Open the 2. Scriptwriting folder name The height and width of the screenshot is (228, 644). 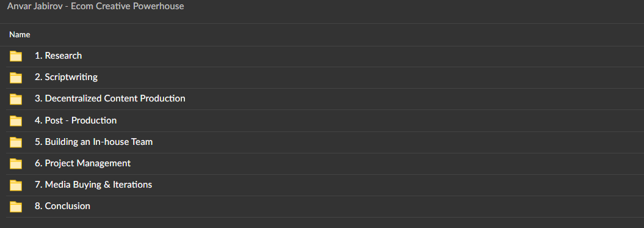(x=66, y=77)
